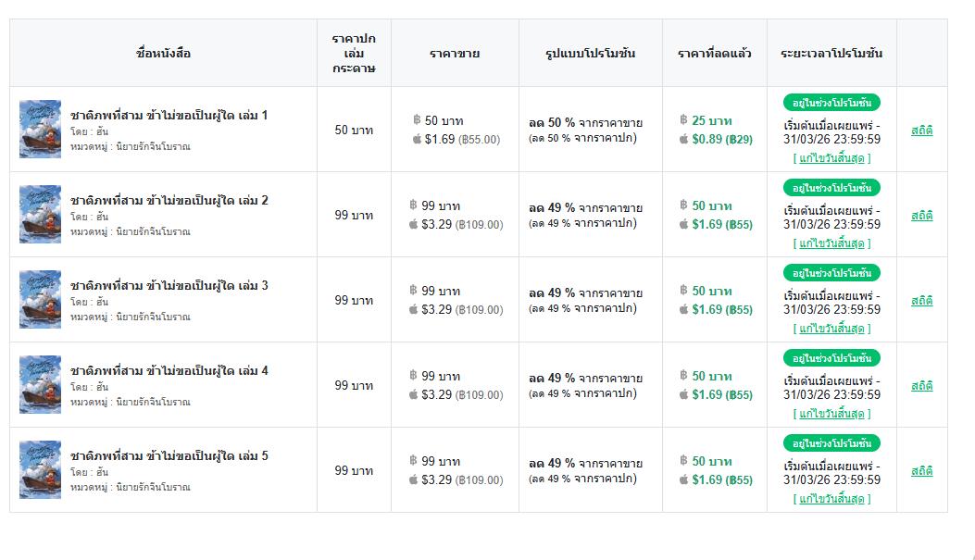975x560 pixels.
Task: Select the volume 1 book cover thumbnail
Action: (x=41, y=130)
